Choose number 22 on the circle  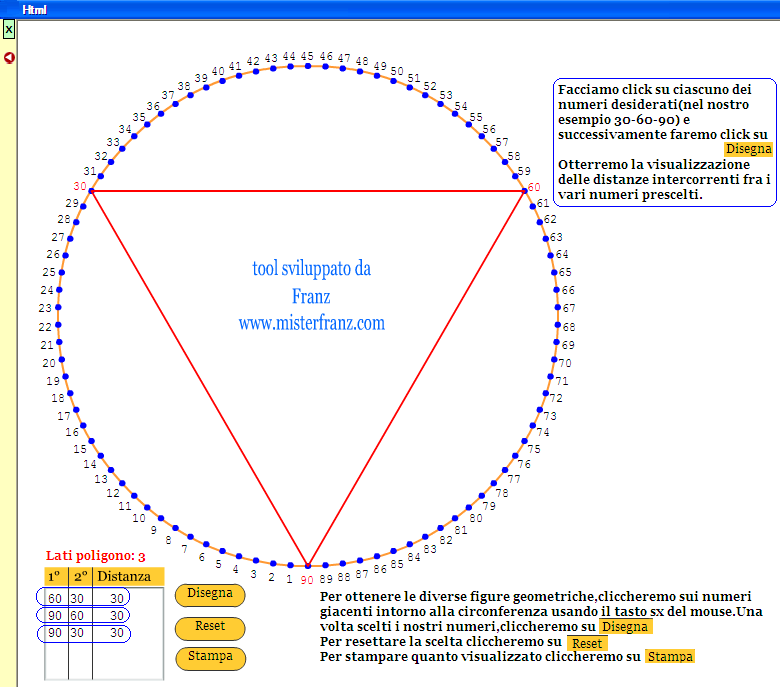(x=45, y=327)
